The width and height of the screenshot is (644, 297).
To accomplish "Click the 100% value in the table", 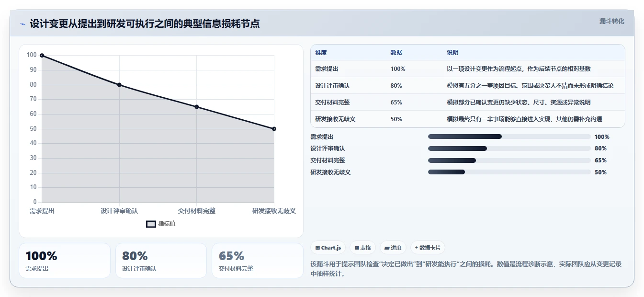I will 398,69.
